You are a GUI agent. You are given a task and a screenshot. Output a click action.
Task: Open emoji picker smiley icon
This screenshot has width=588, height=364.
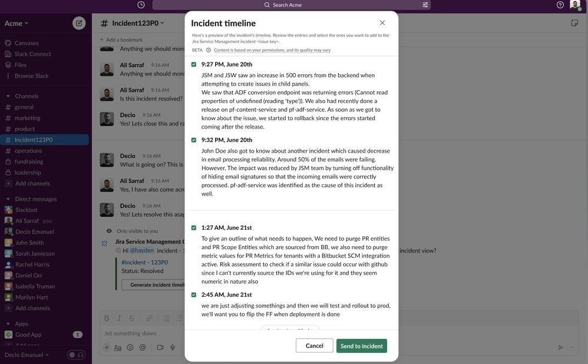click(x=130, y=348)
